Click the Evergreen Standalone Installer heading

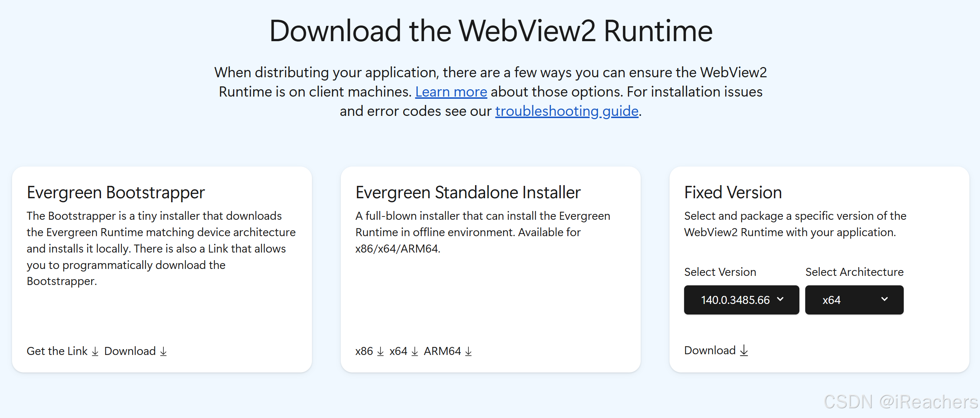tap(468, 192)
